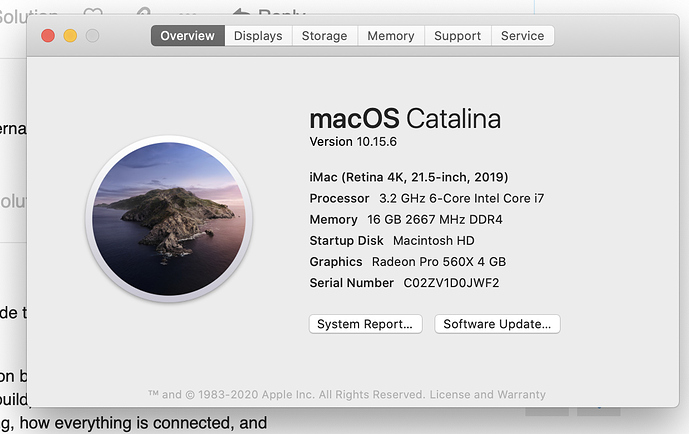Click the System Report... button
This screenshot has width=689, height=434.
[366, 324]
